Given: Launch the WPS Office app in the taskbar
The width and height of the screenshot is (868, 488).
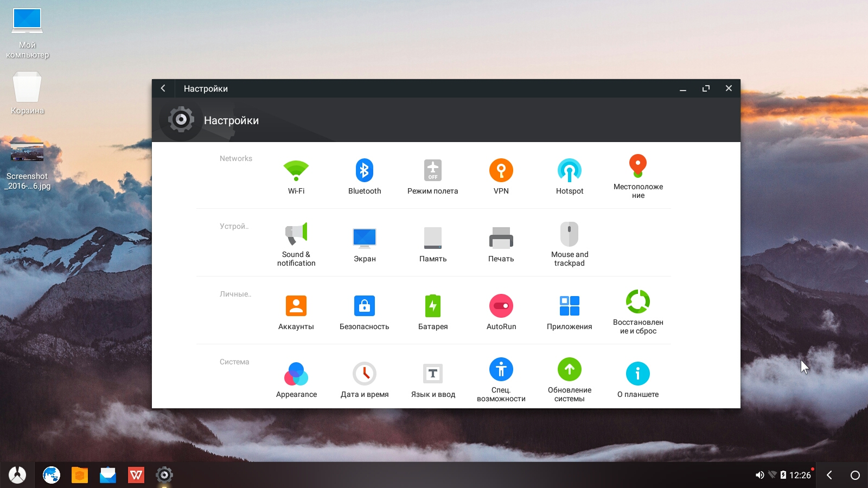Looking at the screenshot, I should (x=136, y=475).
